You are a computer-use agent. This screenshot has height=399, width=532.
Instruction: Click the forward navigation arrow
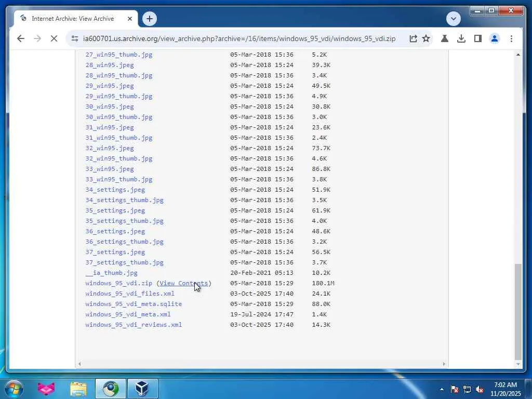tap(37, 38)
